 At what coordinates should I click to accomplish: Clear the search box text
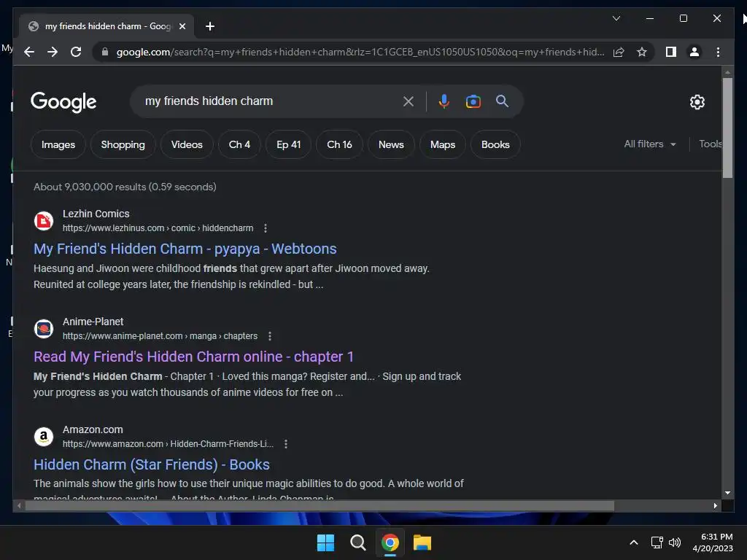[x=408, y=101]
